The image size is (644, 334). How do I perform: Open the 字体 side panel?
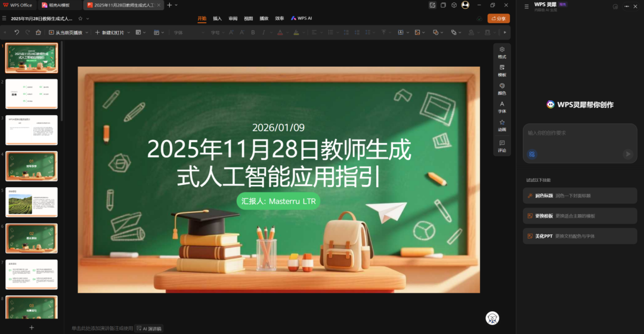click(502, 107)
